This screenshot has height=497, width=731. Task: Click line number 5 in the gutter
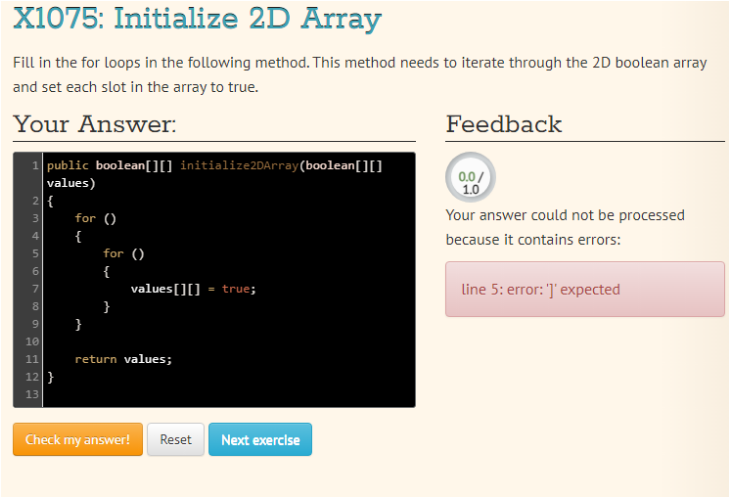coord(35,254)
